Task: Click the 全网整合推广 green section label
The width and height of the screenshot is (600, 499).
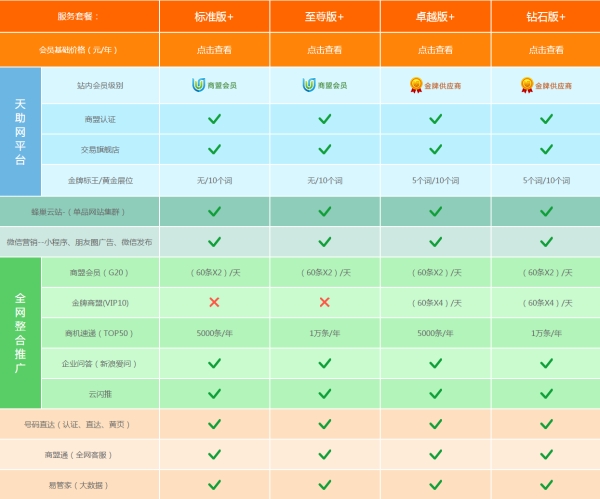Action: point(20,333)
